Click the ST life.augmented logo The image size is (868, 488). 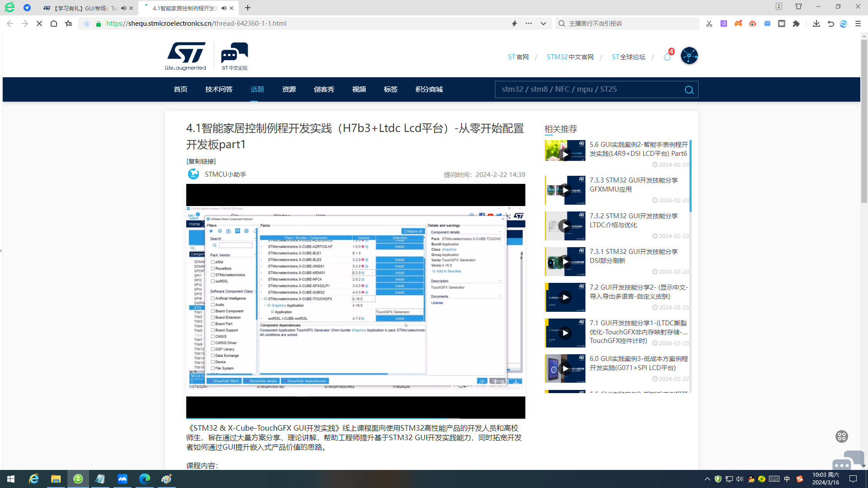point(185,56)
